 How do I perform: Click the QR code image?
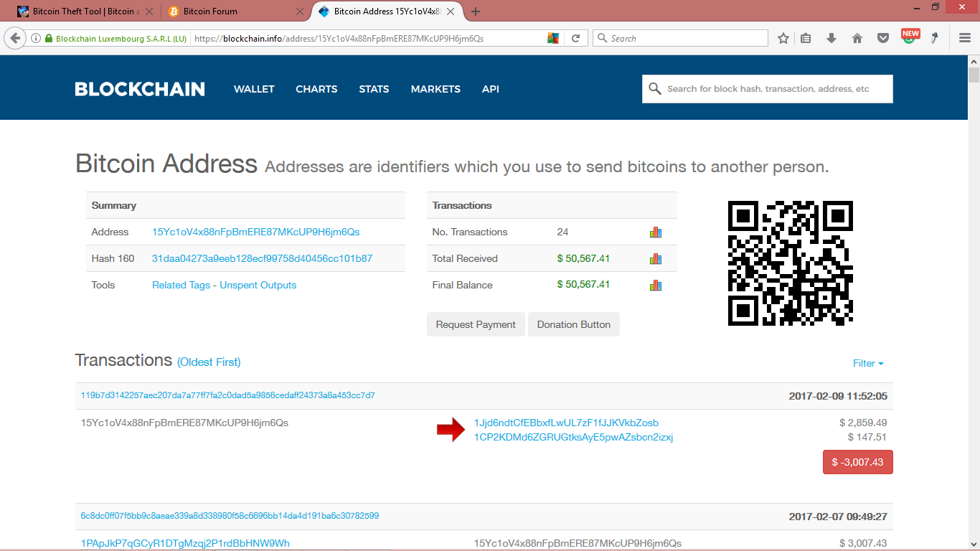[791, 263]
